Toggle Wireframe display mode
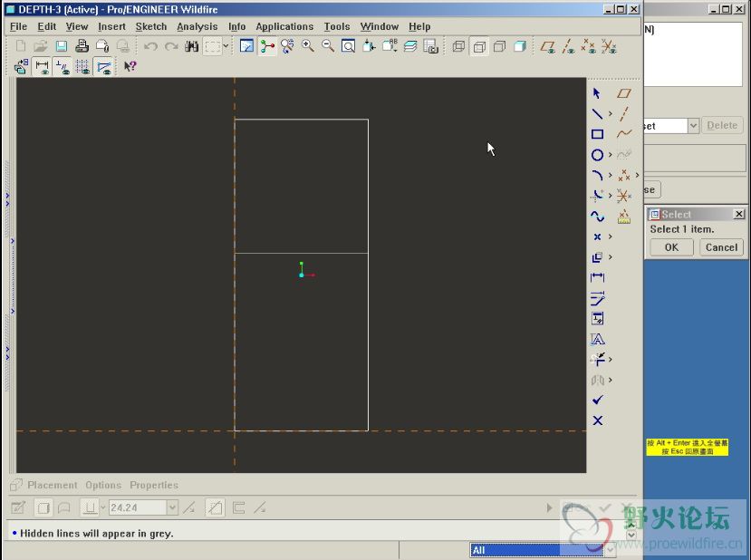The image size is (751, 560). [x=458, y=46]
